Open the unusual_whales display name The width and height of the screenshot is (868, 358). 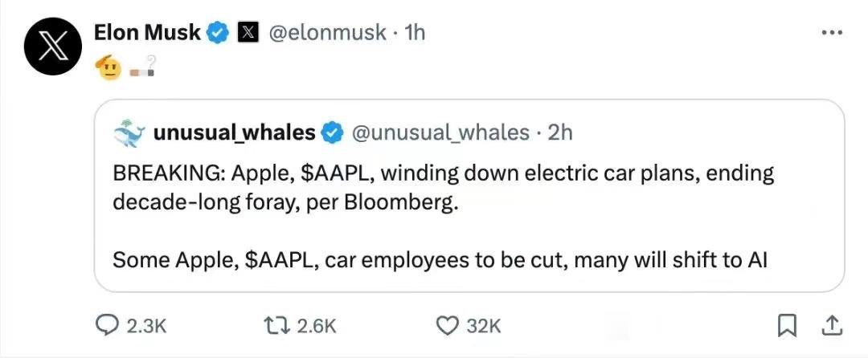234,132
